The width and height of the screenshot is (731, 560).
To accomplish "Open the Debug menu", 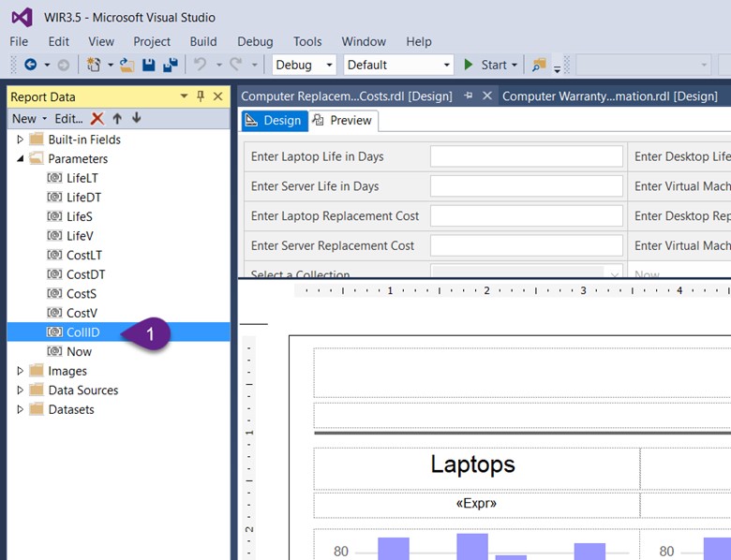I will tap(255, 41).
